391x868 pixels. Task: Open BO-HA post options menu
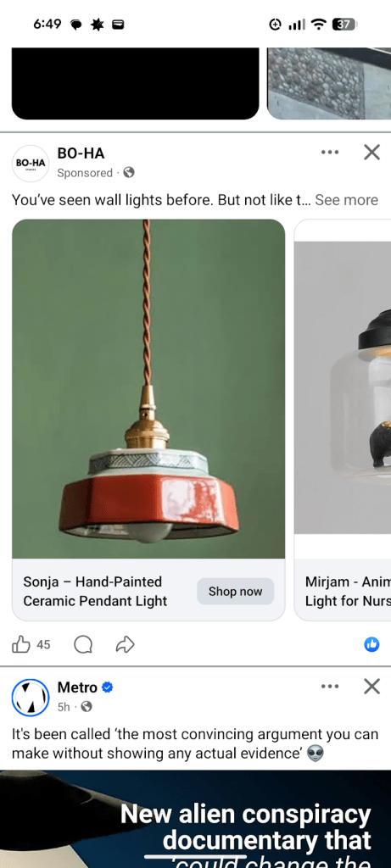point(330,153)
